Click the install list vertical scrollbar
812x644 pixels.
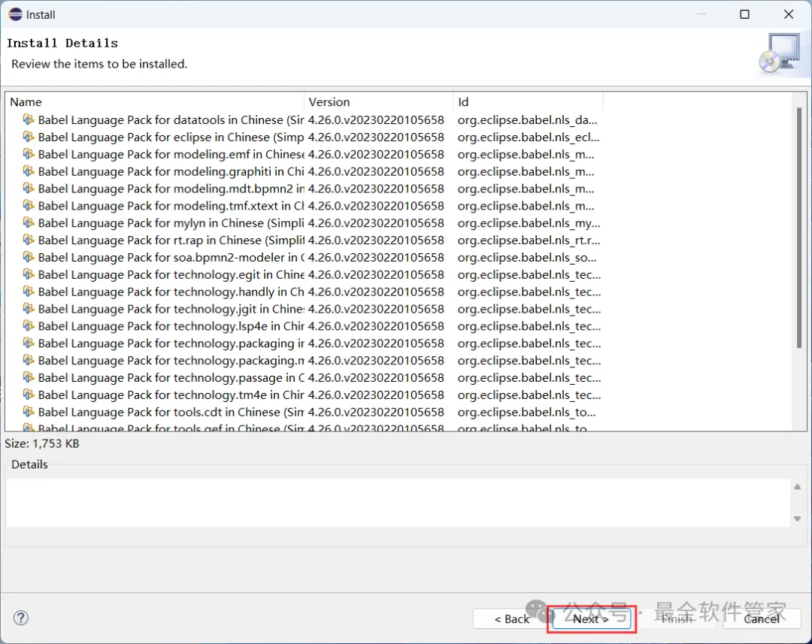(799, 228)
